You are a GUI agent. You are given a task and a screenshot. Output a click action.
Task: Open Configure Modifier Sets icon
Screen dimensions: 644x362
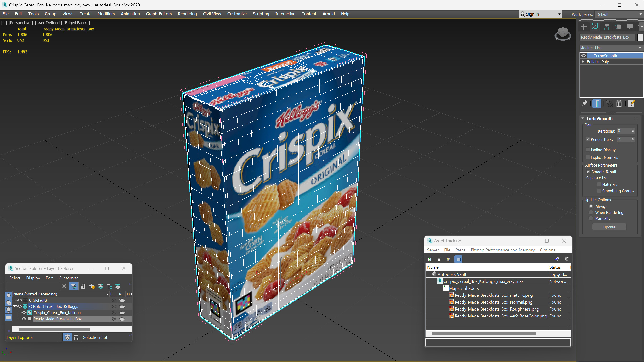click(x=631, y=103)
